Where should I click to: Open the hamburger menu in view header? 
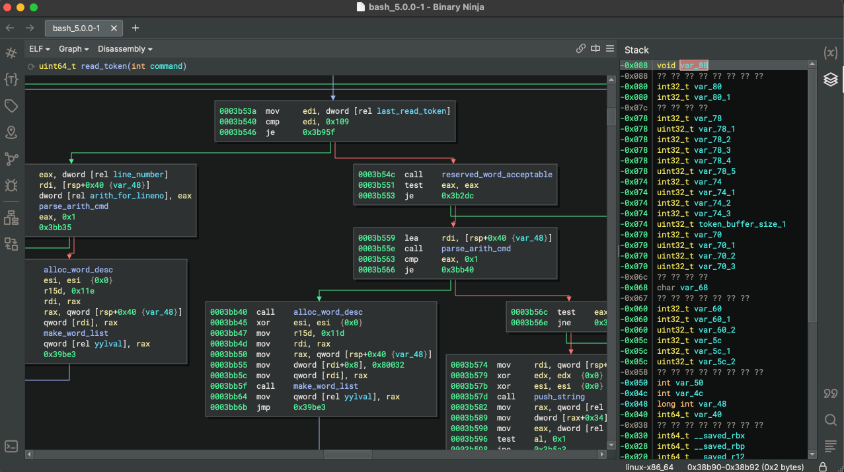point(610,48)
